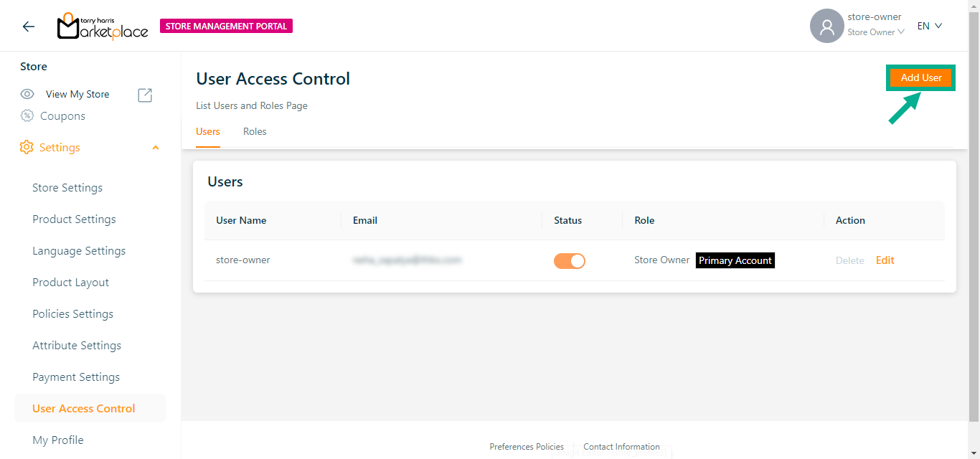The height and width of the screenshot is (459, 980).
Task: Switch to the Roles tab
Action: tap(255, 132)
